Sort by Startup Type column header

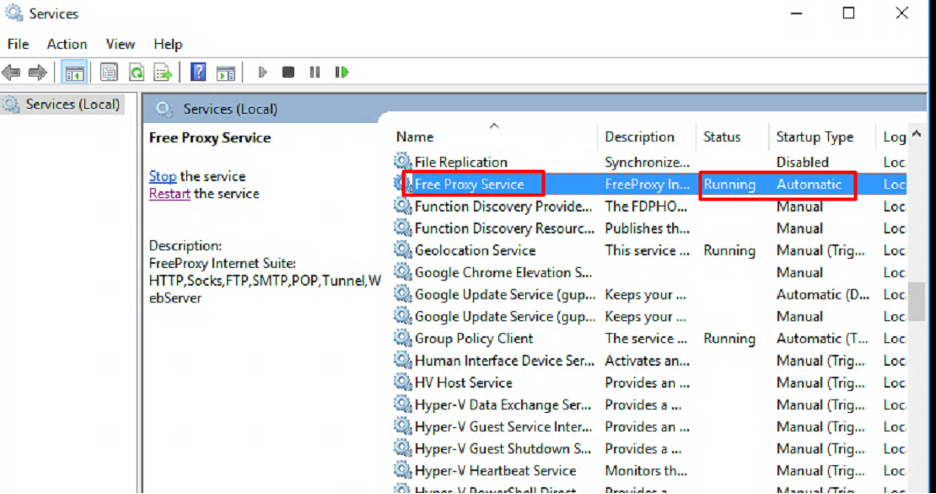[814, 137]
